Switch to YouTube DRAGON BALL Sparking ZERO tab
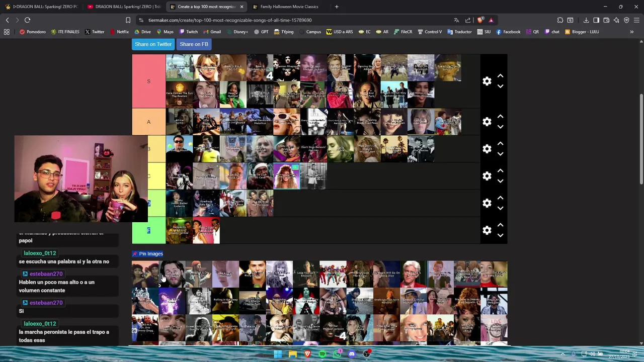Image resolution: width=644 pixels, height=362 pixels. 124,7
